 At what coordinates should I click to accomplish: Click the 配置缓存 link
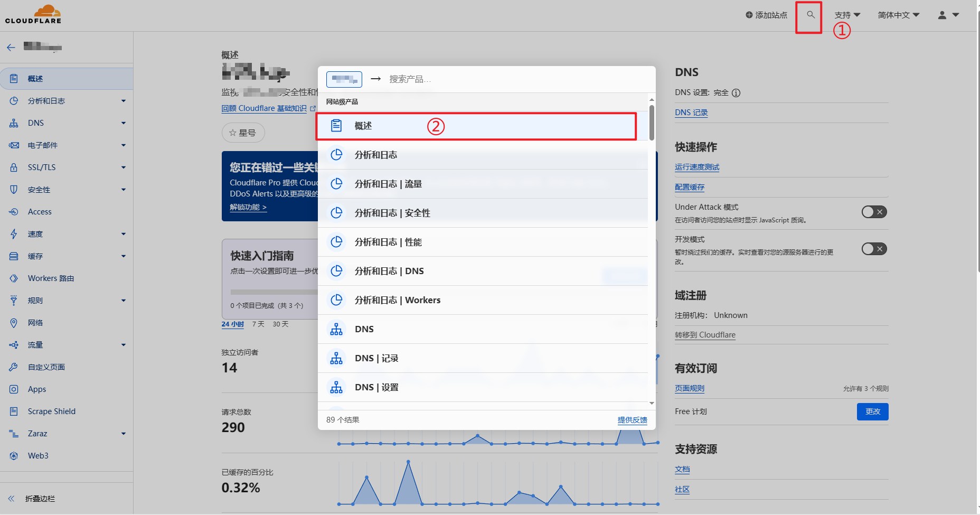(690, 187)
